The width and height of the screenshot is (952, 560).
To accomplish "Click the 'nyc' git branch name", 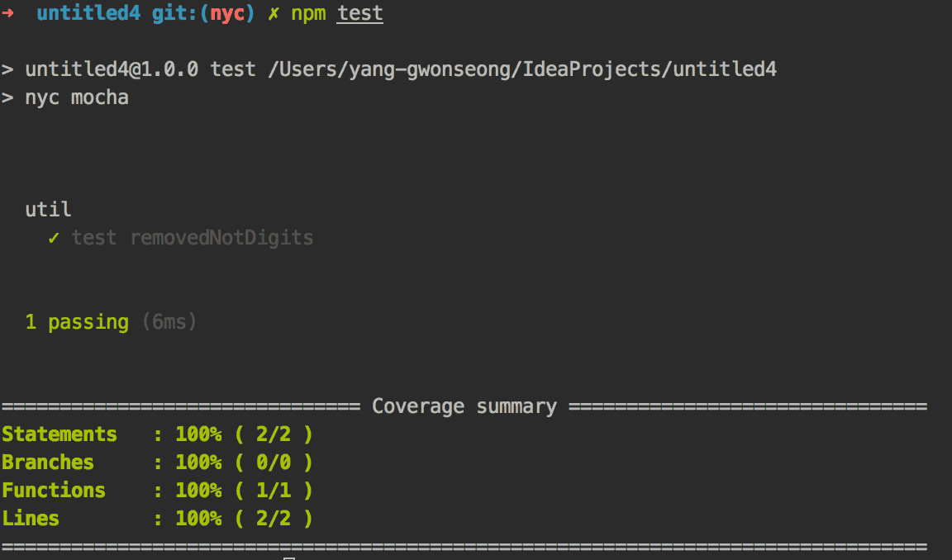I will 227,14.
